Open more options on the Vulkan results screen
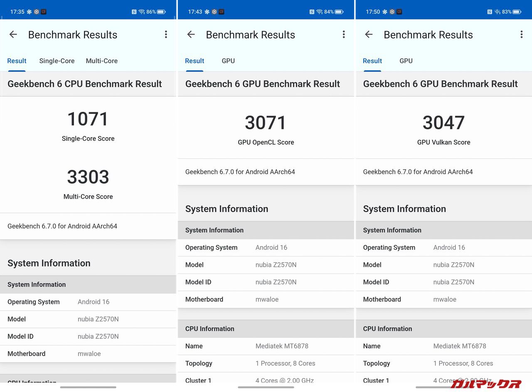The image size is (532, 392). (521, 35)
